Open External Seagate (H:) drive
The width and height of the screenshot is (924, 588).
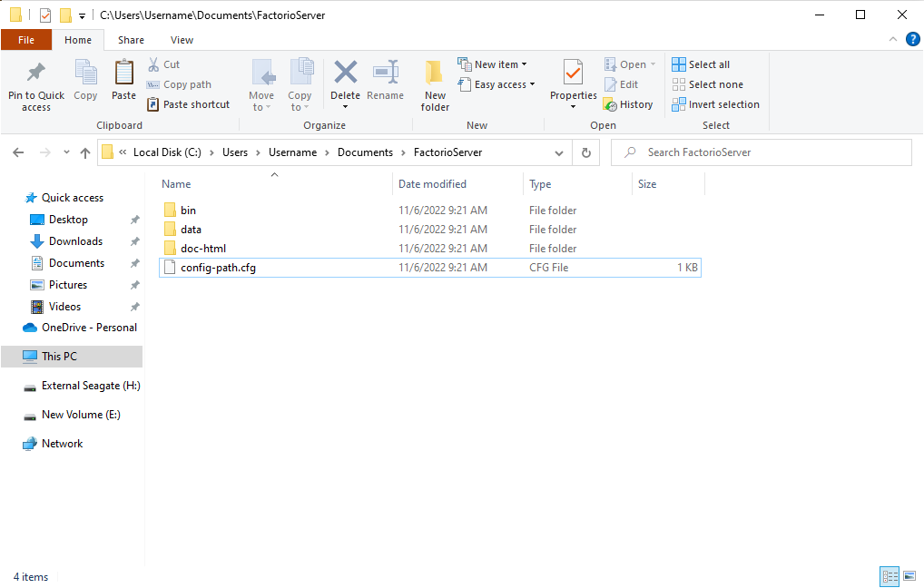[82, 386]
